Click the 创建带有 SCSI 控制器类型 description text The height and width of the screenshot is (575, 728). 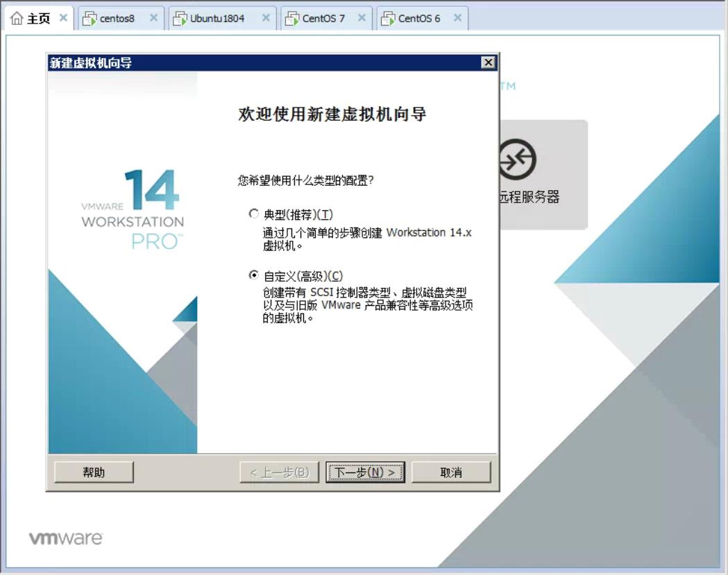[368, 305]
